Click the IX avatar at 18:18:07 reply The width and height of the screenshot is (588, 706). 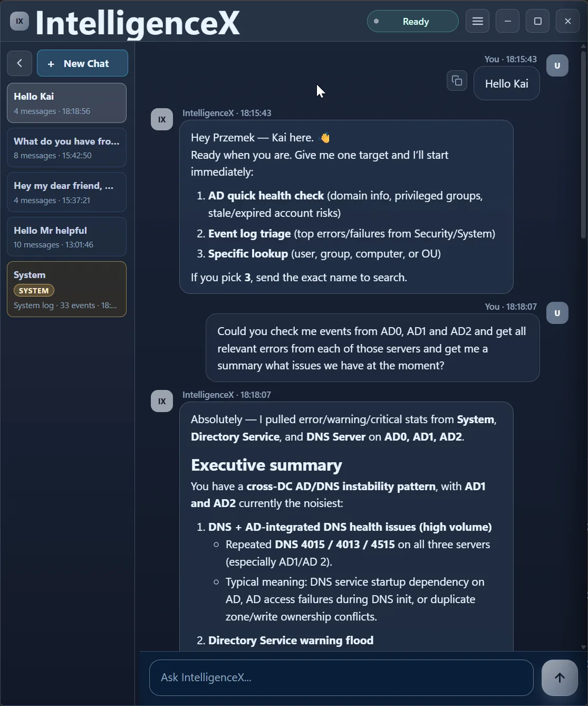pos(162,401)
